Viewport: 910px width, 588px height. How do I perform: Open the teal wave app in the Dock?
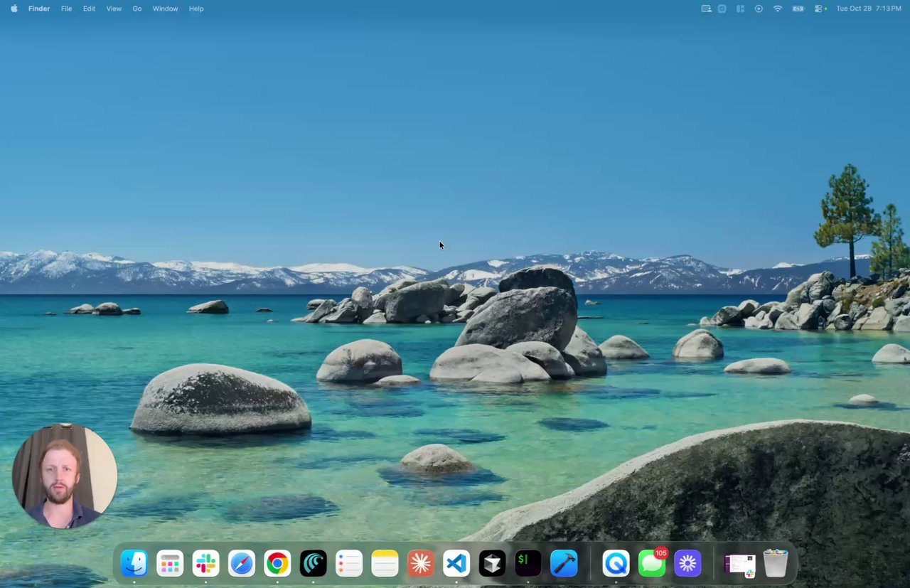pyautogui.click(x=313, y=564)
